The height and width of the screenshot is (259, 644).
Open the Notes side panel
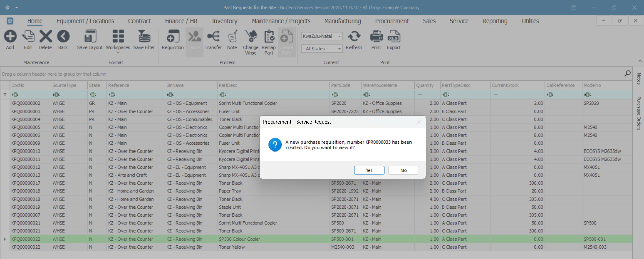(639, 79)
